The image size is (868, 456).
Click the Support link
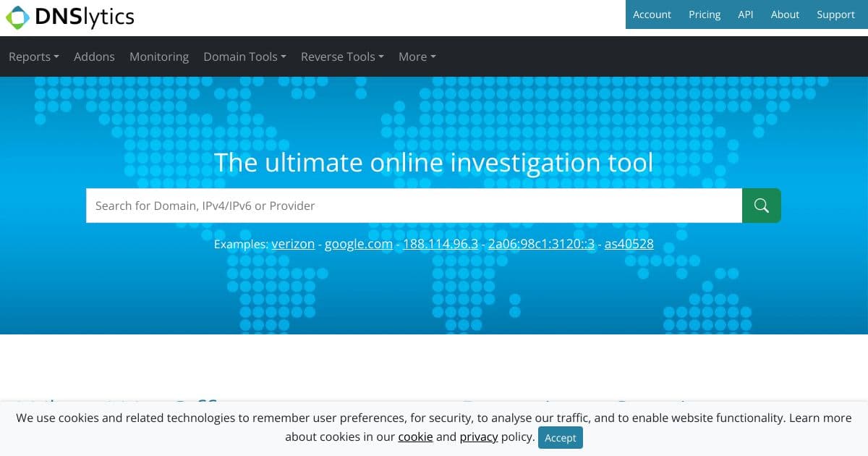(835, 14)
